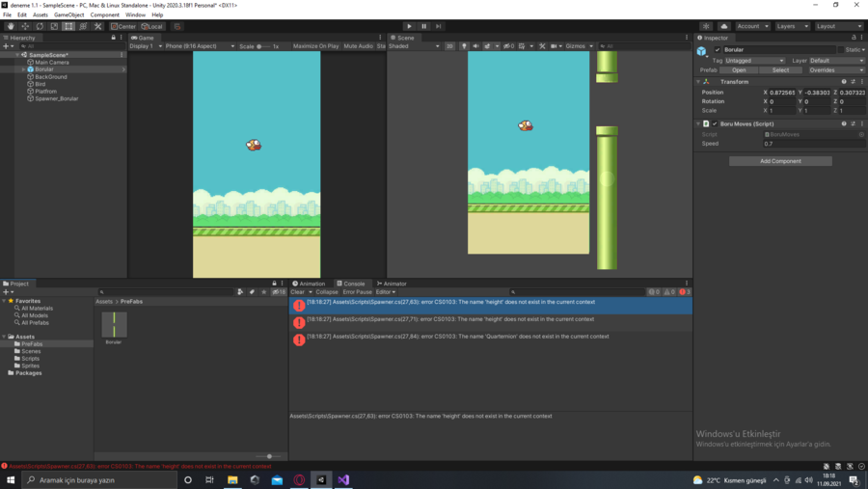The image size is (868, 489).
Task: Click the Step frame button
Action: point(439,26)
